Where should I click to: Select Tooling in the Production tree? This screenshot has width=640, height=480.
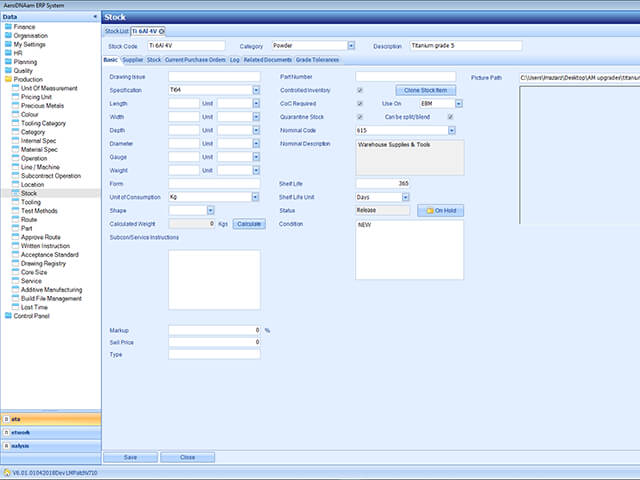pyautogui.click(x=31, y=202)
